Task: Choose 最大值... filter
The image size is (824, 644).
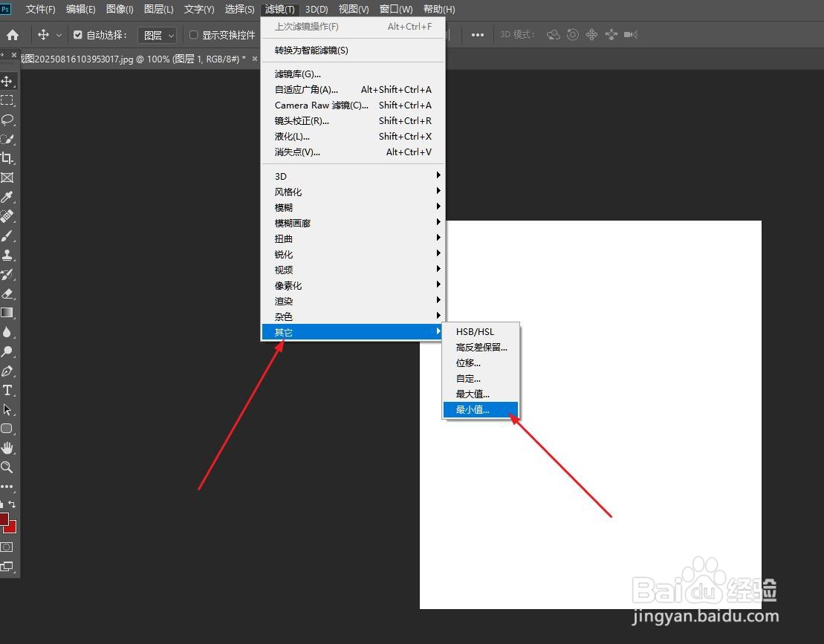Action: [480, 394]
